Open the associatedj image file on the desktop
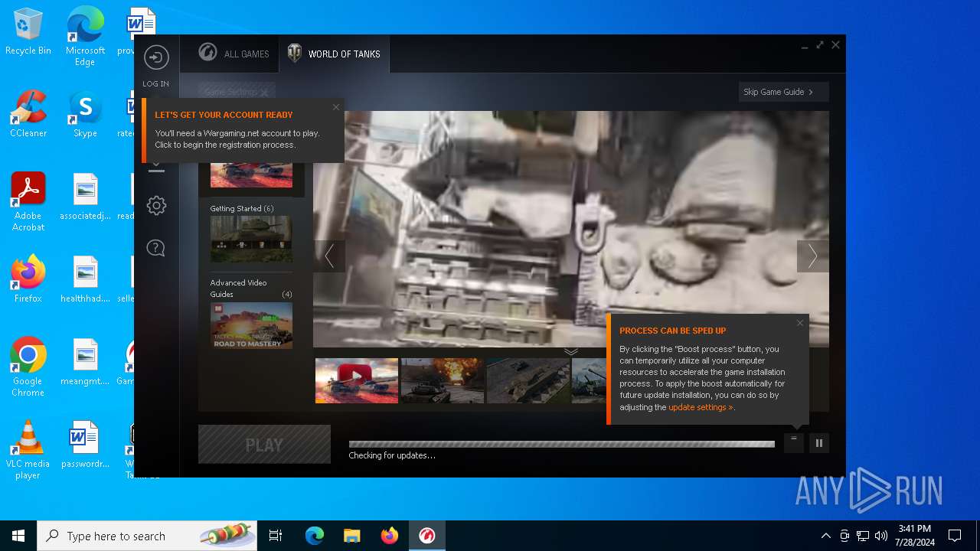Screen dimensions: 980x551 pos(85,197)
